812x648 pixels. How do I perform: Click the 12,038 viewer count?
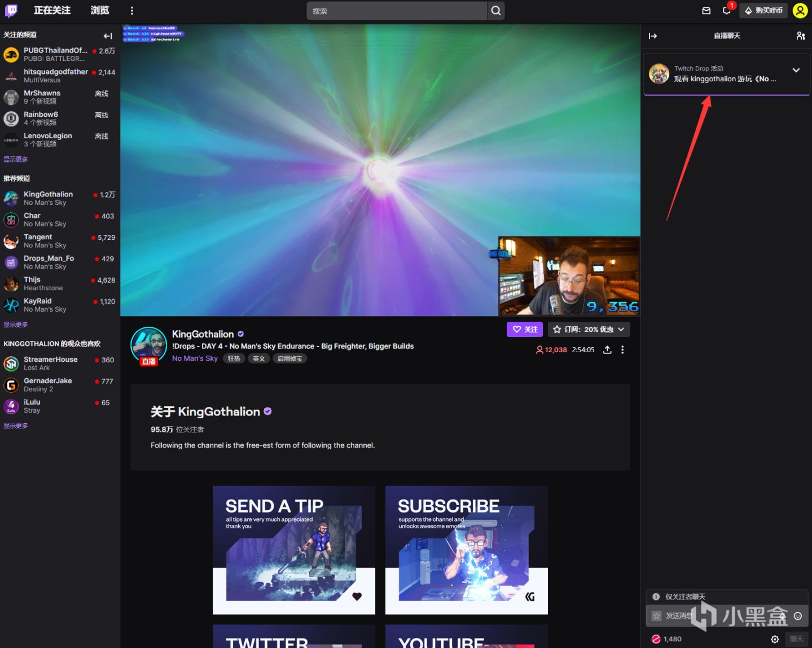tap(551, 350)
